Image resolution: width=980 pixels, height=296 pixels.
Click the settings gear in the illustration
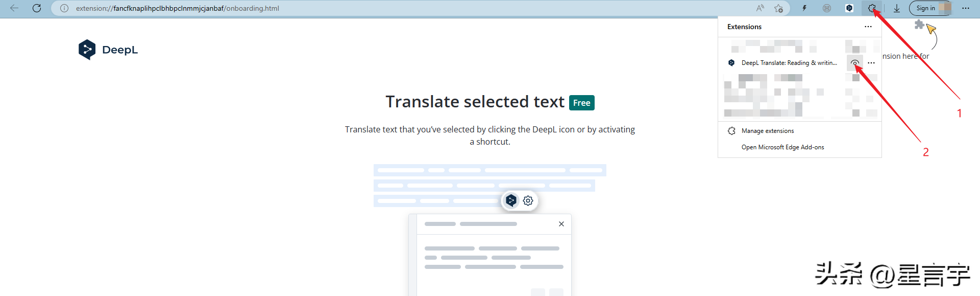coord(528,200)
